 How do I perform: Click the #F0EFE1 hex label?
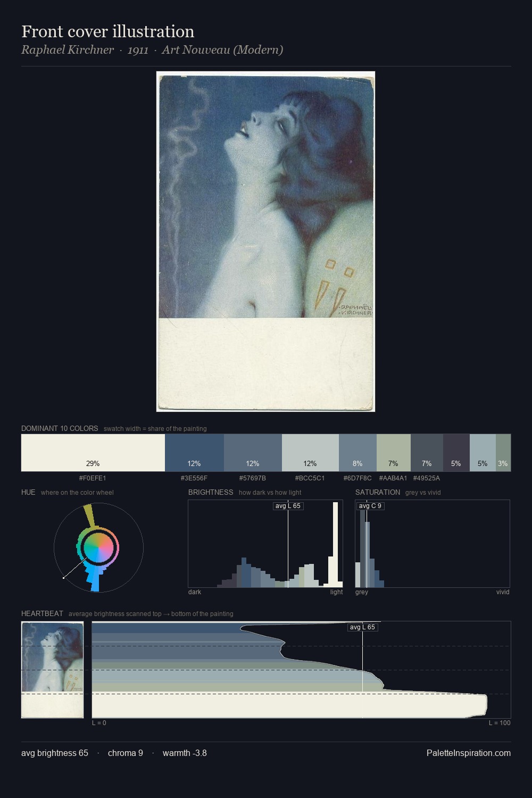pyautogui.click(x=93, y=478)
